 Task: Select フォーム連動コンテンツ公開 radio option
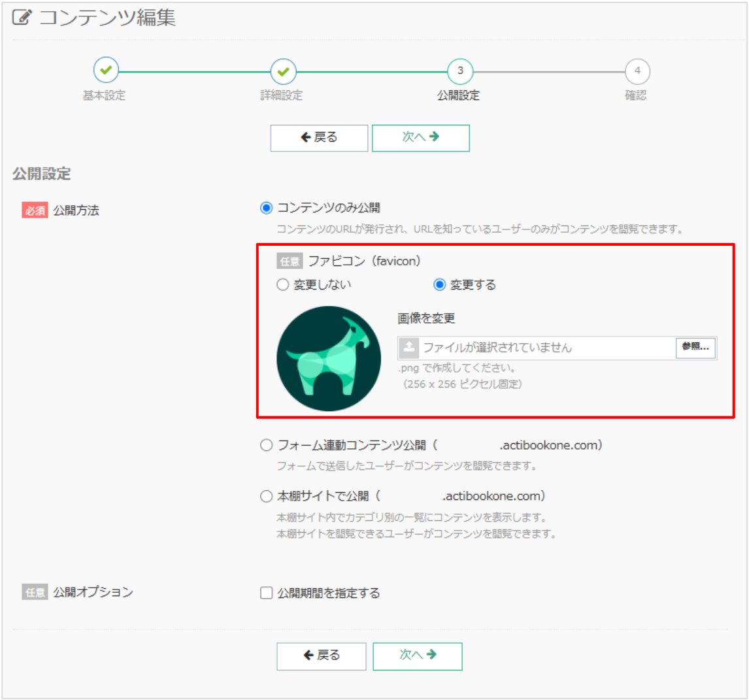[x=267, y=446]
